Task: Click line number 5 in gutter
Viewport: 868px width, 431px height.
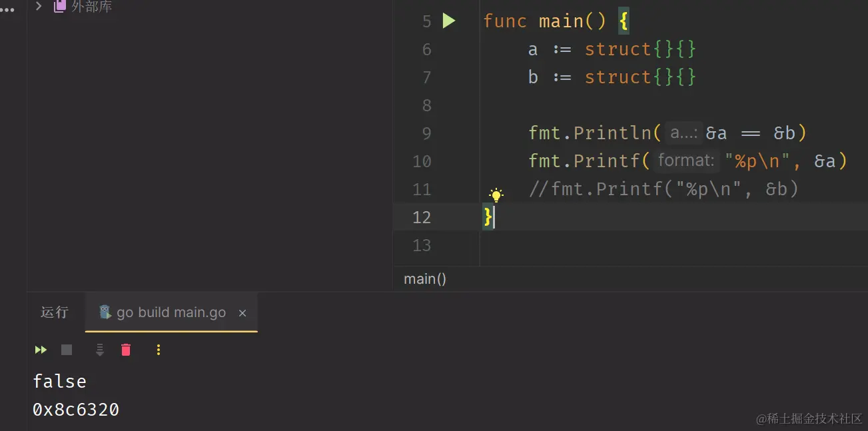Action: 426,21
